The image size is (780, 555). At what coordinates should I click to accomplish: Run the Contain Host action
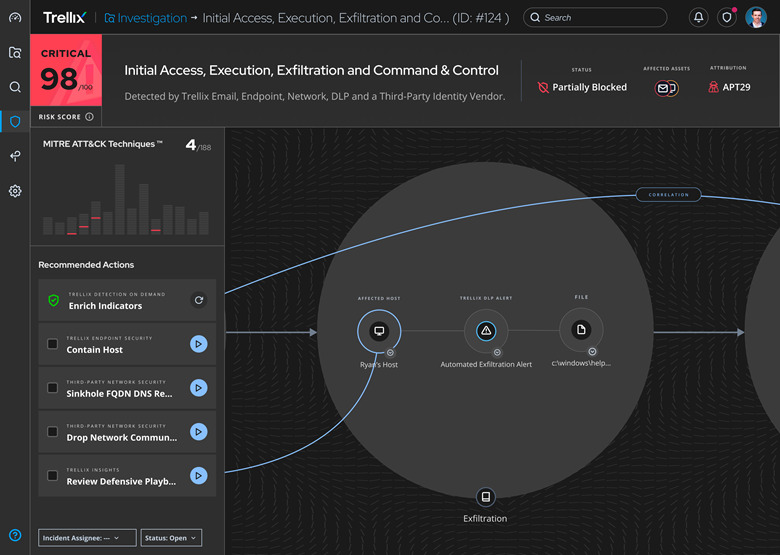(198, 344)
